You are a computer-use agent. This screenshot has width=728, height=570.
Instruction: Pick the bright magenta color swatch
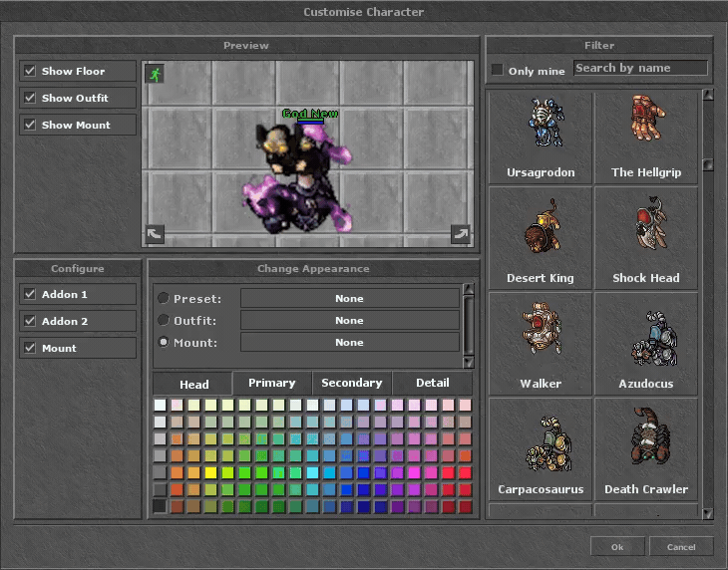point(414,472)
